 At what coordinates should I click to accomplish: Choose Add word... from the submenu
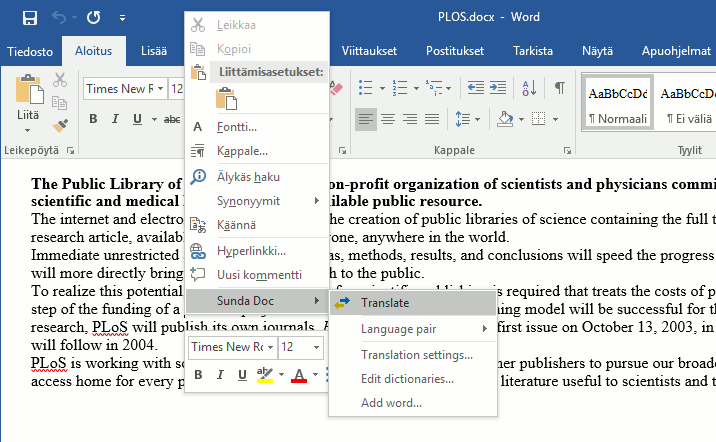413,403
